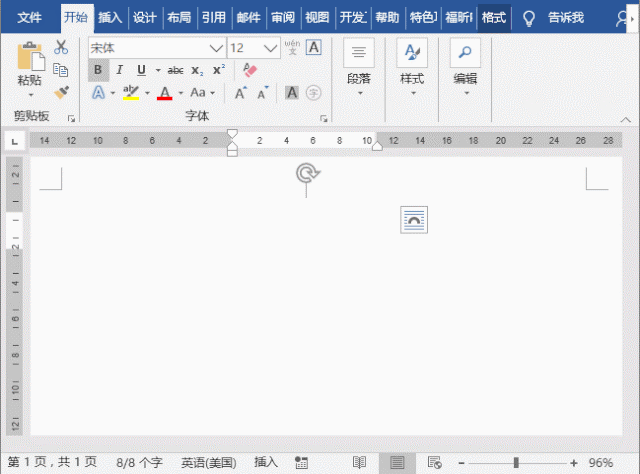Click language indicator 英语(美国)
The width and height of the screenshot is (640, 474).
coord(209,463)
